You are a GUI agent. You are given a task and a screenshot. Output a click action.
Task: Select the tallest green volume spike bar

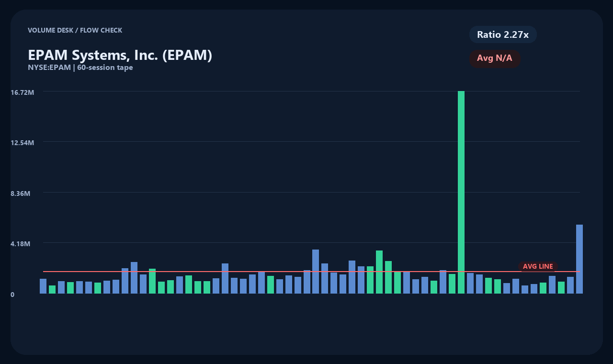tap(461, 192)
